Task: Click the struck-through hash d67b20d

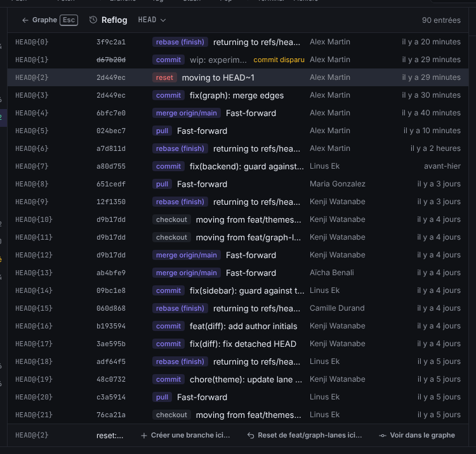Action: pos(111,60)
